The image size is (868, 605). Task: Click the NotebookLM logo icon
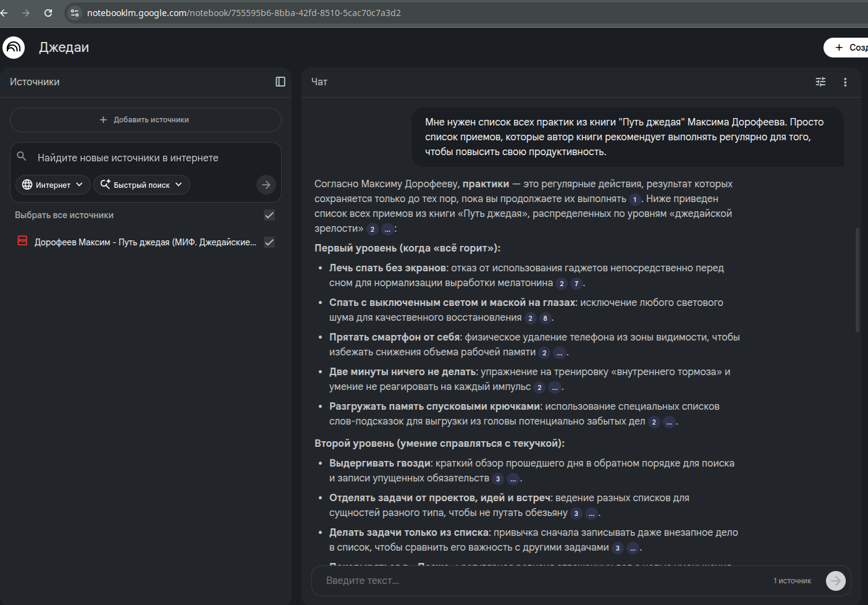[x=14, y=48]
